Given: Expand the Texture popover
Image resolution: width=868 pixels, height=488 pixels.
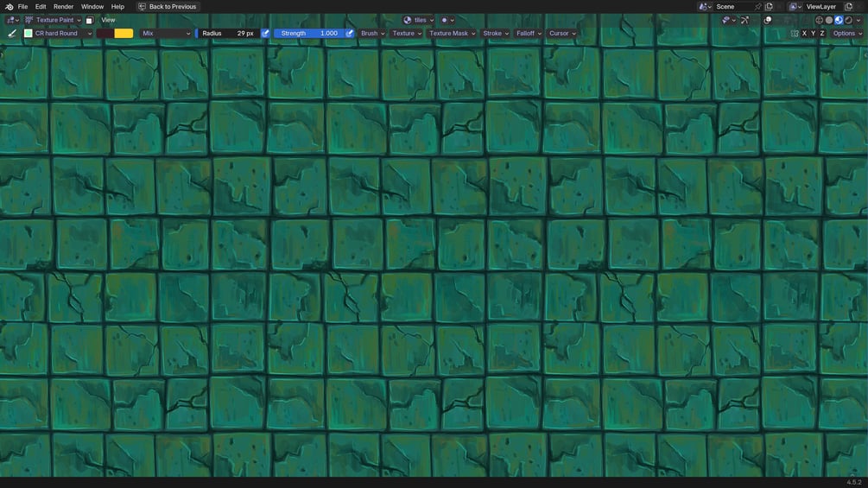Looking at the screenshot, I should click(406, 33).
